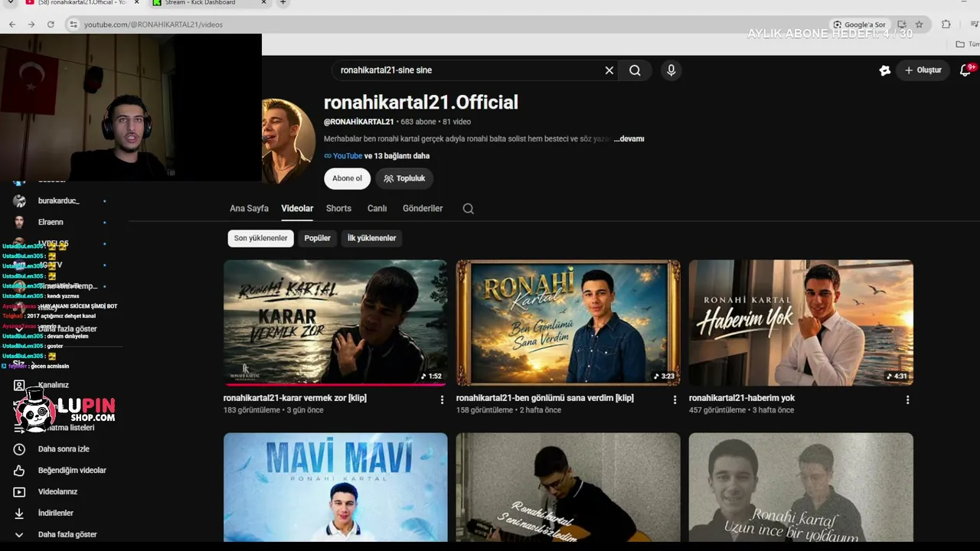Image resolution: width=980 pixels, height=551 pixels.
Task: Open the browser extensions puzzle icon
Action: tap(946, 24)
